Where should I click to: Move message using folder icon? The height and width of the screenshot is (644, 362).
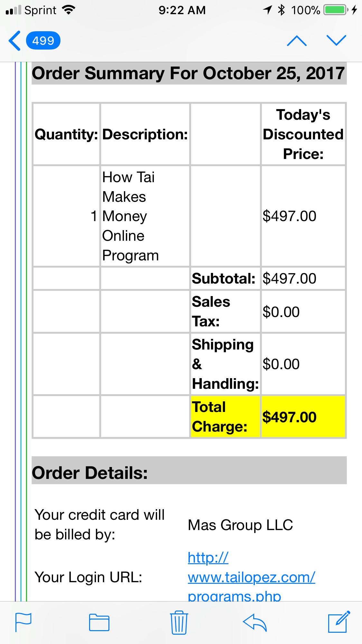coord(99,622)
